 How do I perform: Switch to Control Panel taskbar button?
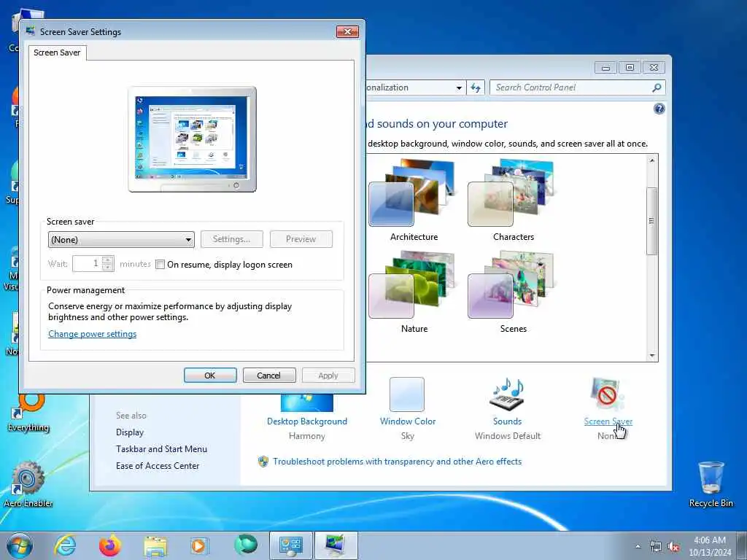tap(290, 545)
